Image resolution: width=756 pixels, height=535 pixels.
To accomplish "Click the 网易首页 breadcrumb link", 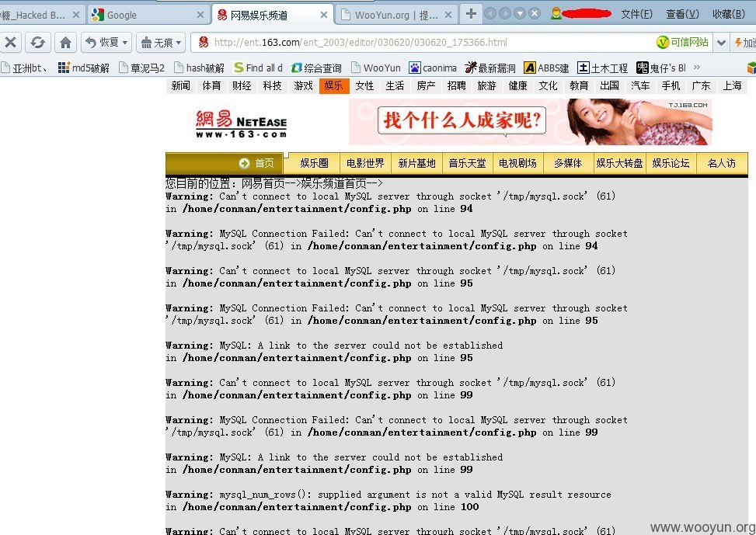I will [x=263, y=183].
